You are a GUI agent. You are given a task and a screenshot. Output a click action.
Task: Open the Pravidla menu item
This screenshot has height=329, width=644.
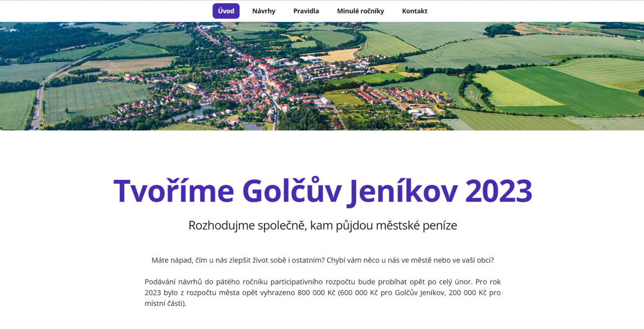point(306,11)
